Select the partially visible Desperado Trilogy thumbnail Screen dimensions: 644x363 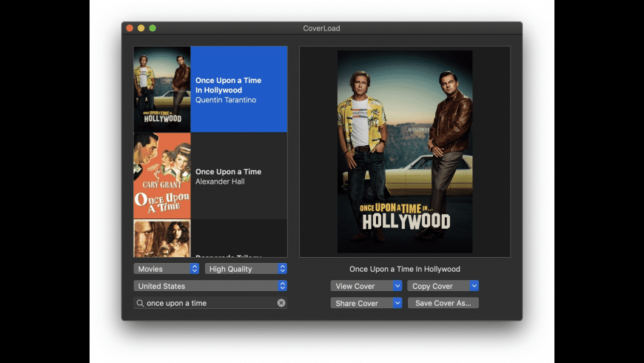point(162,239)
